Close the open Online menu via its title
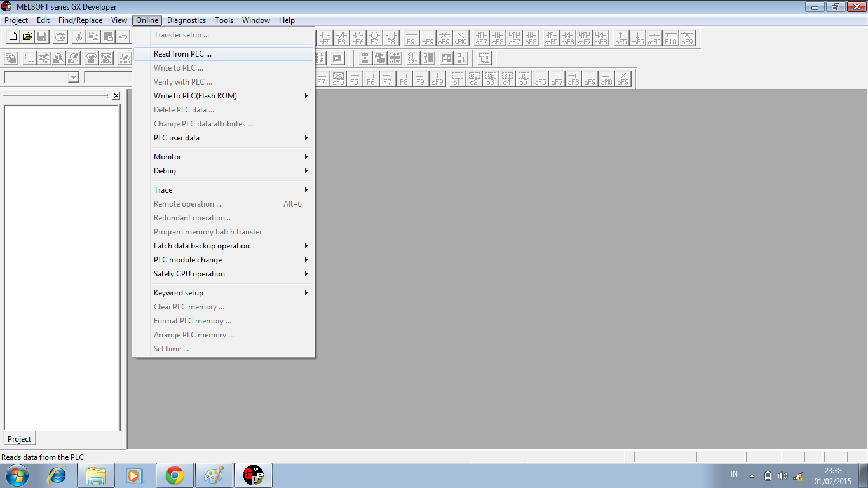This screenshot has height=488, width=868. pos(147,20)
